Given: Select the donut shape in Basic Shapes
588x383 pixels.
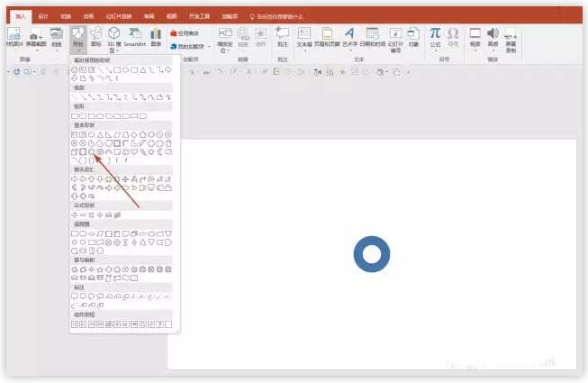Looking at the screenshot, I should (x=92, y=151).
